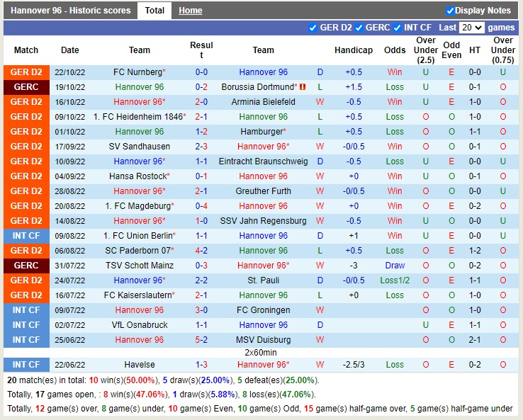523x420 pixels.
Task: Toggle the Display Notes checkbox
Action: tap(450, 11)
